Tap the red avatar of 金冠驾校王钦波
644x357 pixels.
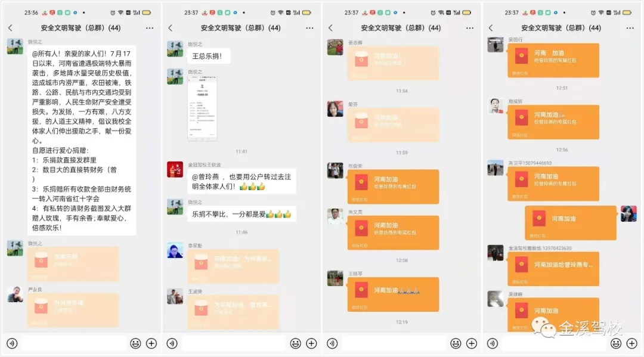(x=175, y=170)
